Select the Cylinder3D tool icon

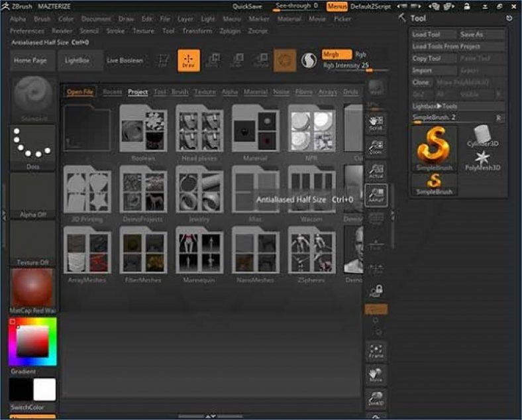(482, 134)
